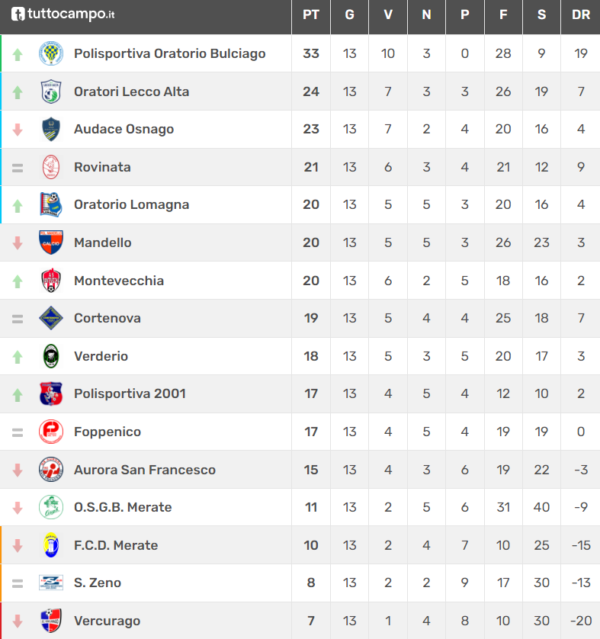Click the O.S.G.B. Merate points value 11

(311, 507)
